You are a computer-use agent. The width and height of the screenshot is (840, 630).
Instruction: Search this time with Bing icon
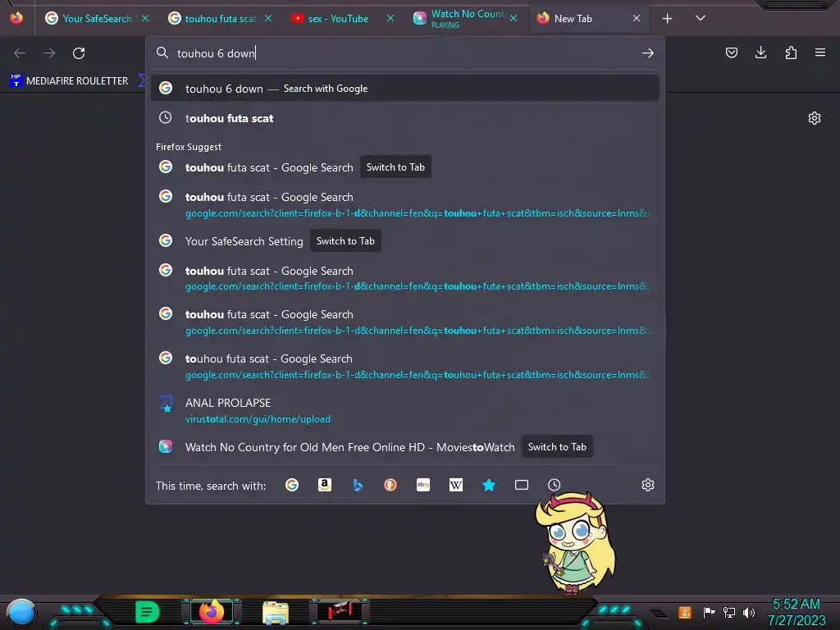tap(358, 485)
